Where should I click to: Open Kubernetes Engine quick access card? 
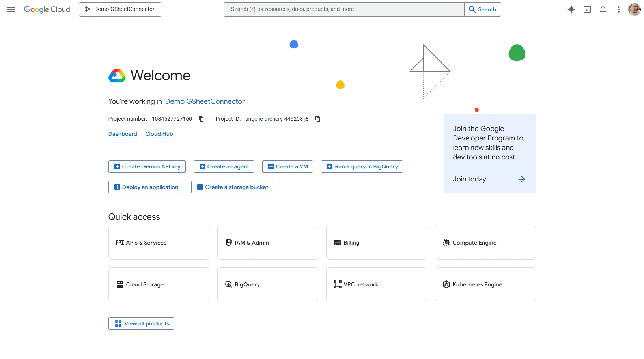[485, 284]
